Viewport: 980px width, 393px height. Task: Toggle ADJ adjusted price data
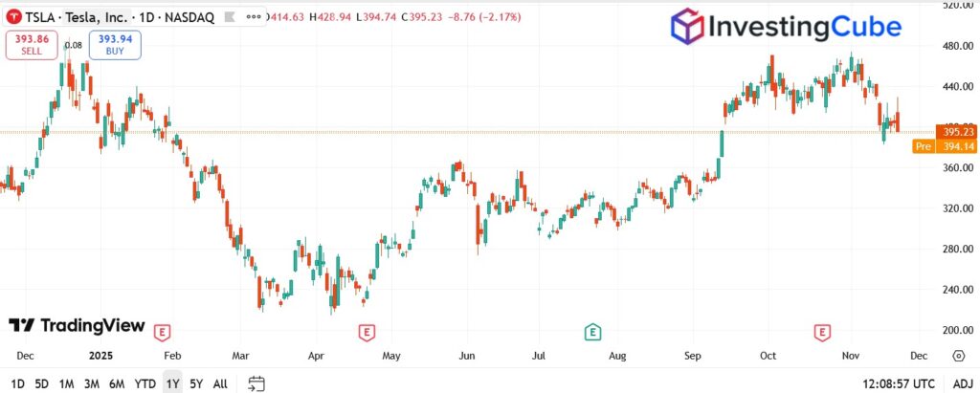tap(960, 383)
